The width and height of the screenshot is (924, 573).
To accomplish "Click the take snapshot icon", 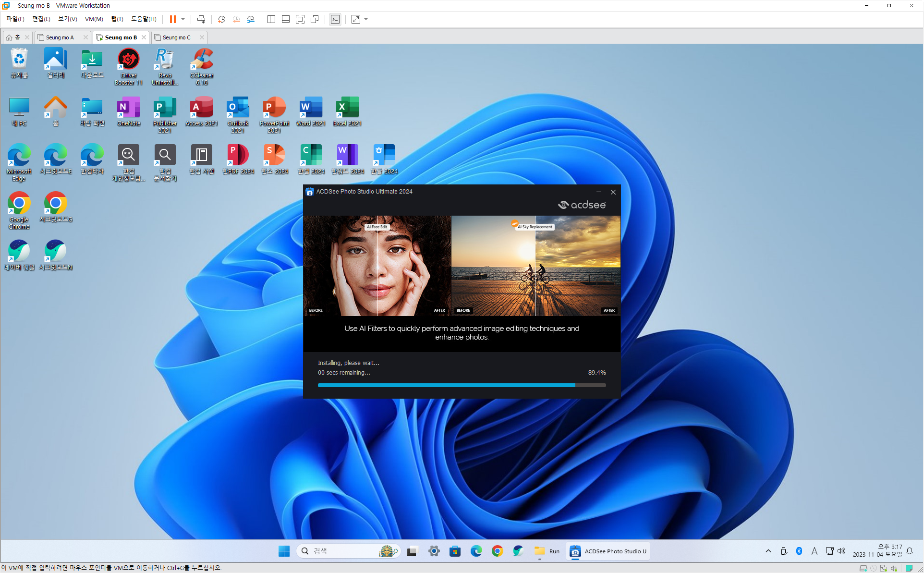I will pos(221,19).
